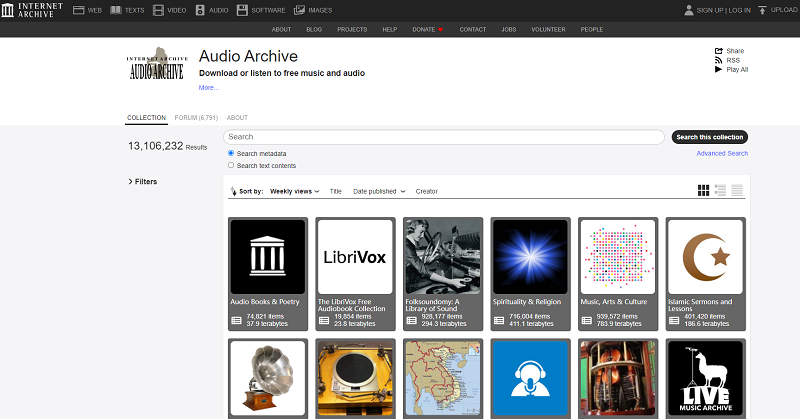800x419 pixels.
Task: Open the Web section icon
Action: 79,10
